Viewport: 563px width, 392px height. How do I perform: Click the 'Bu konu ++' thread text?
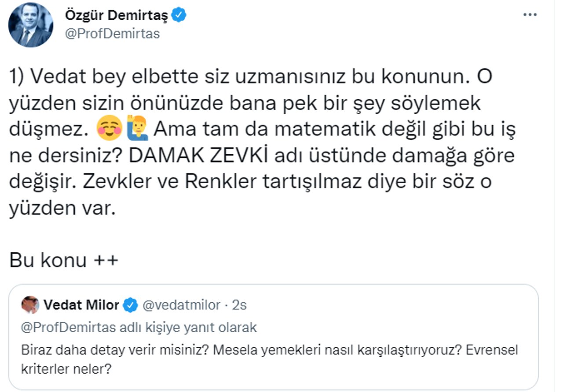click(x=64, y=261)
